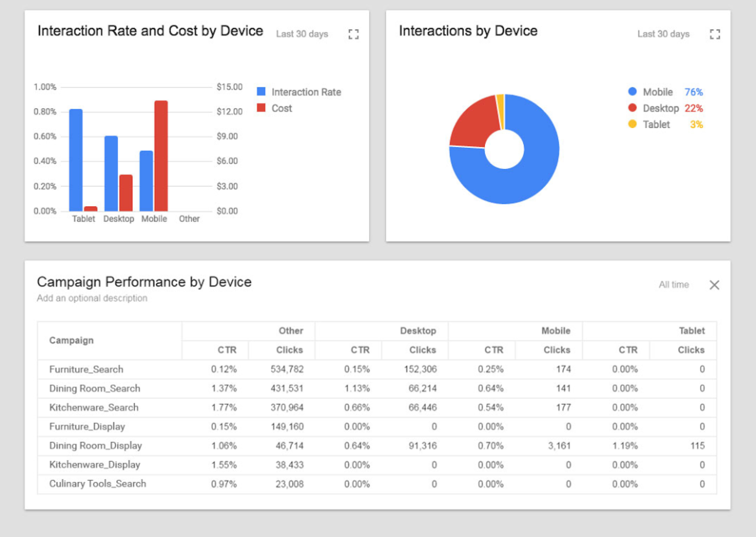Open the All time date range
The width and height of the screenshot is (756, 537).
tap(673, 285)
